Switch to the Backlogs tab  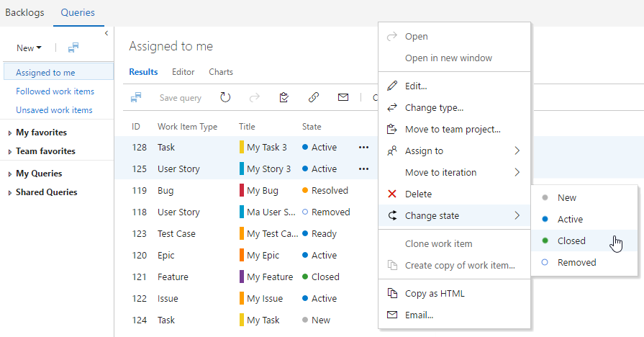pyautogui.click(x=24, y=13)
